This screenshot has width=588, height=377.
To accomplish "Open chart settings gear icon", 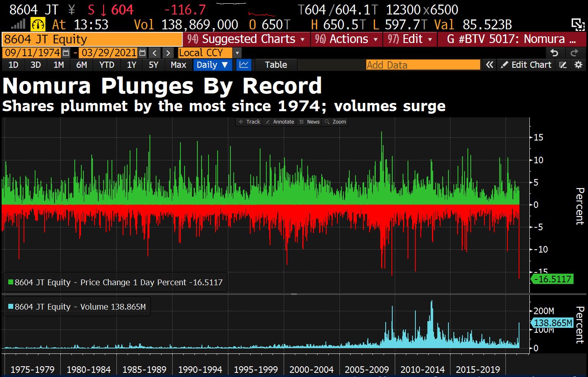I will click(579, 65).
